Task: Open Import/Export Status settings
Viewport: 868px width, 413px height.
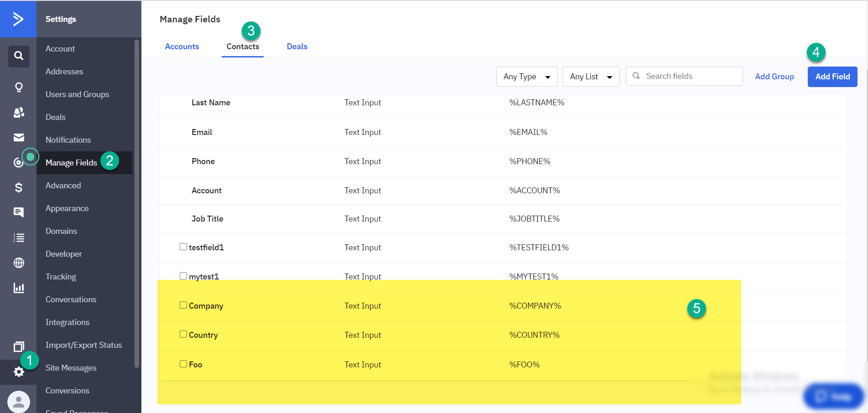Action: [x=83, y=345]
